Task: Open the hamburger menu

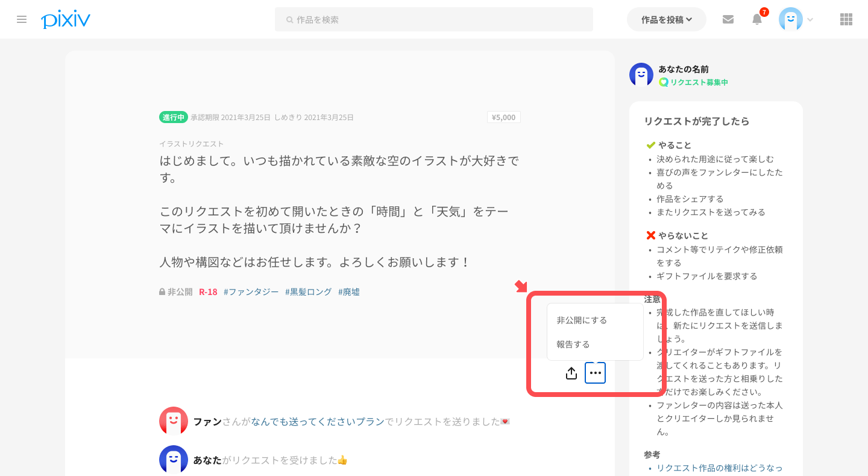Action: click(22, 19)
